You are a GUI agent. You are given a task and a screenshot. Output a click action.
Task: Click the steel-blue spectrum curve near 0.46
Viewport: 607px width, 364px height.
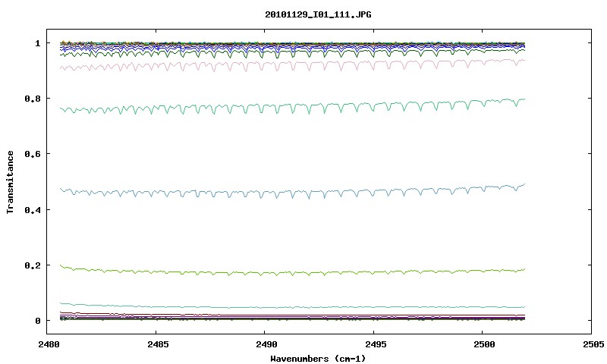tap(292, 193)
